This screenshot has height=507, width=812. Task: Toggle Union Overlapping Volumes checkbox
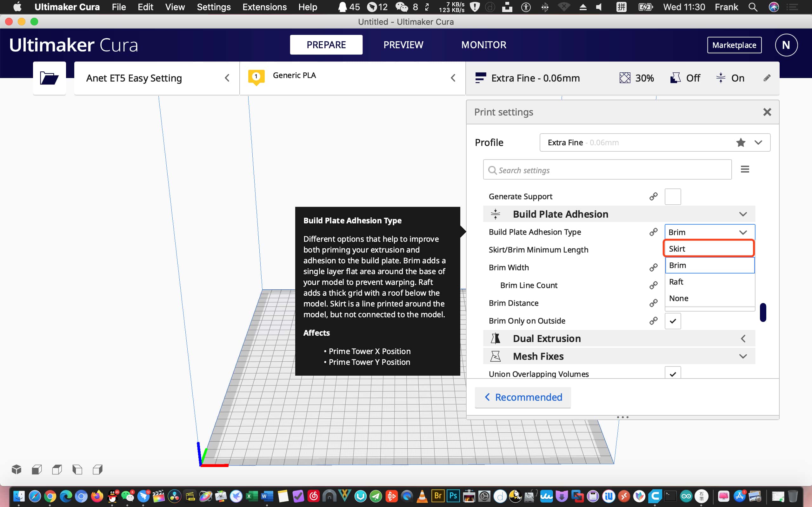(x=672, y=374)
